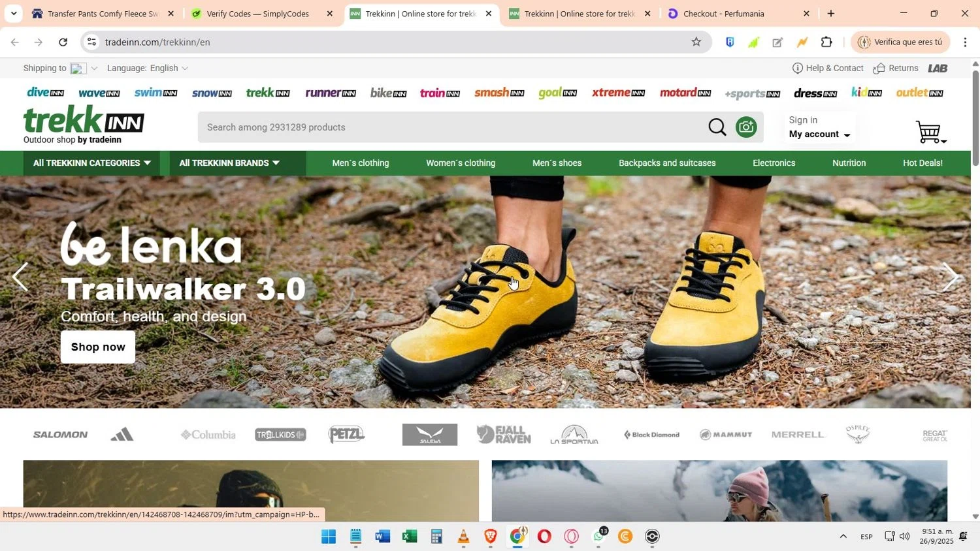Open browser extensions puzzle icon
980x551 pixels.
point(826,42)
